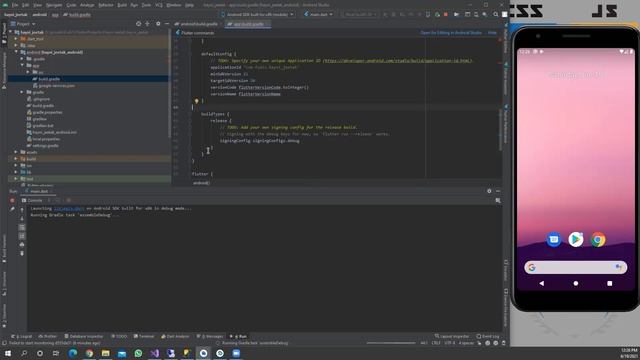Open the Play Store app on the emulator
Viewport: 640px width, 360px height.
tap(576, 240)
